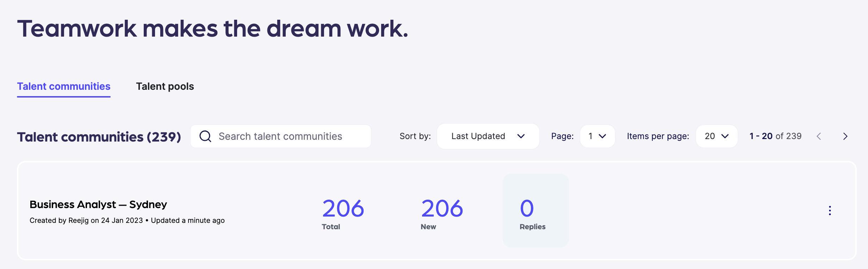Click the Page selector chevron
This screenshot has height=269, width=868.
[602, 136]
